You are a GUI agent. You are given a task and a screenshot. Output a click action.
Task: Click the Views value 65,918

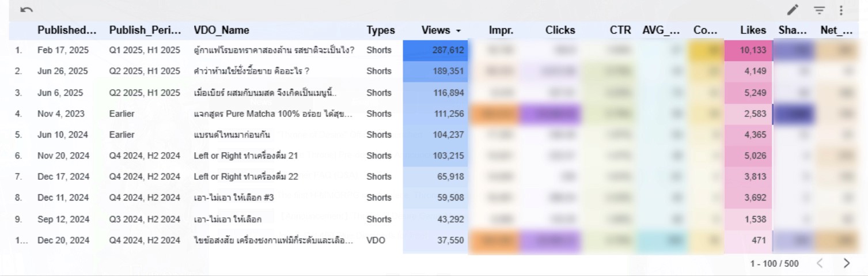click(450, 176)
